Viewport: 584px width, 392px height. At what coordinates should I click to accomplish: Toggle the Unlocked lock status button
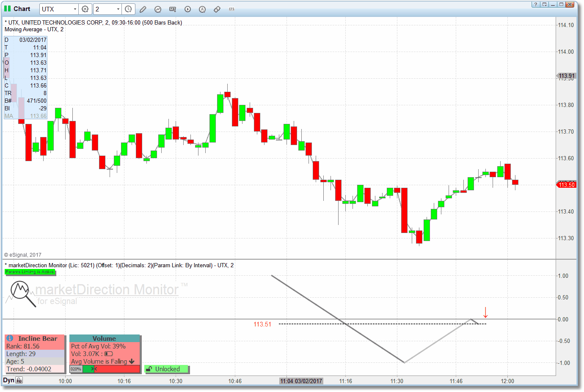pyautogui.click(x=167, y=369)
